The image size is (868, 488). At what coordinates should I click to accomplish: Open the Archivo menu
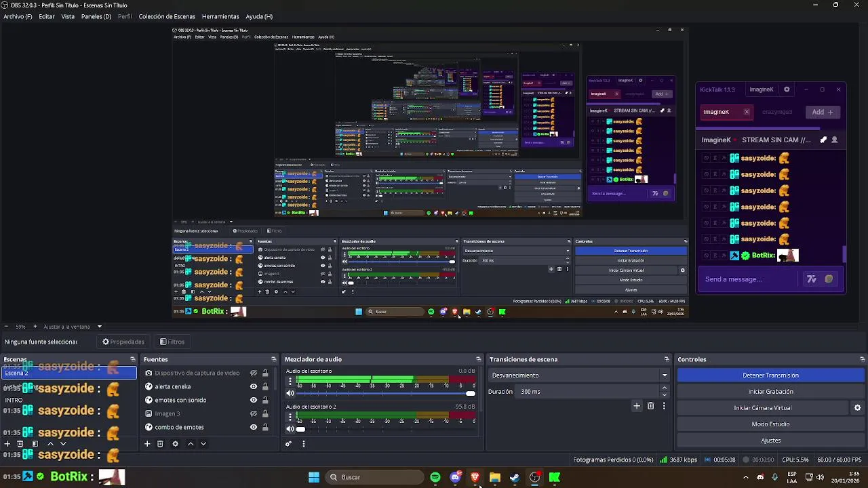point(18,16)
